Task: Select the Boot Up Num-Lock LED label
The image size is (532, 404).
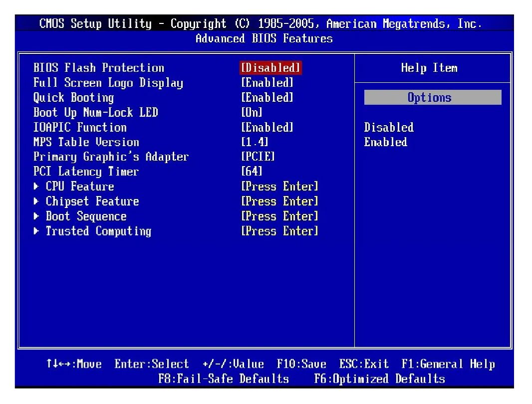Action: (96, 113)
